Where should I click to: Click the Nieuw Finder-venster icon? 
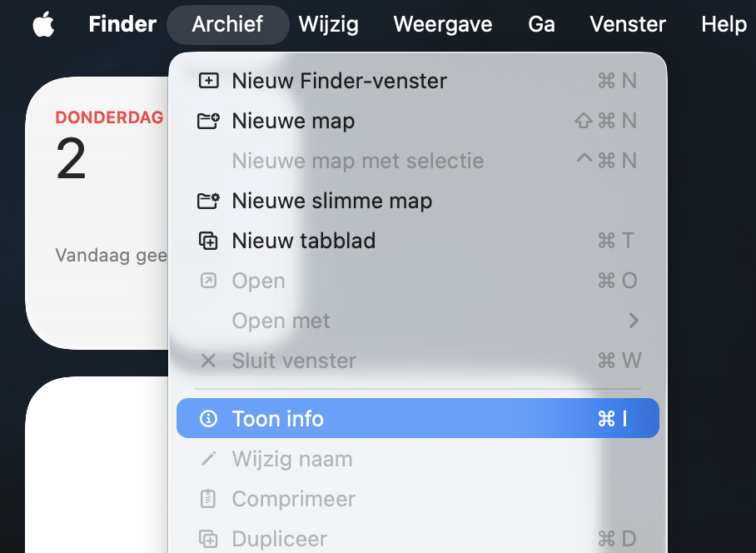pos(208,81)
